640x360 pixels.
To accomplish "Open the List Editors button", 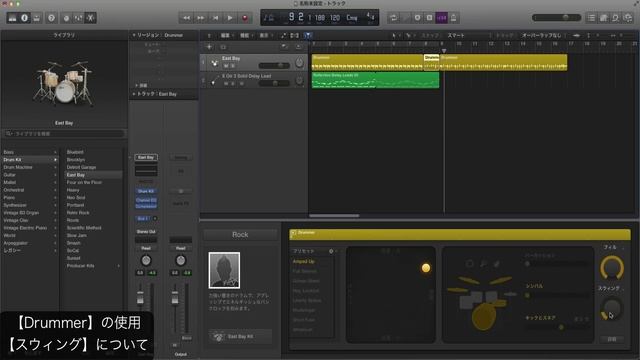I will 591,18.
